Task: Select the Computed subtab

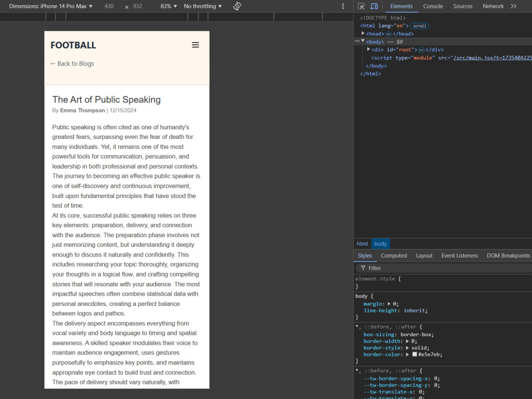Action: pos(394,255)
